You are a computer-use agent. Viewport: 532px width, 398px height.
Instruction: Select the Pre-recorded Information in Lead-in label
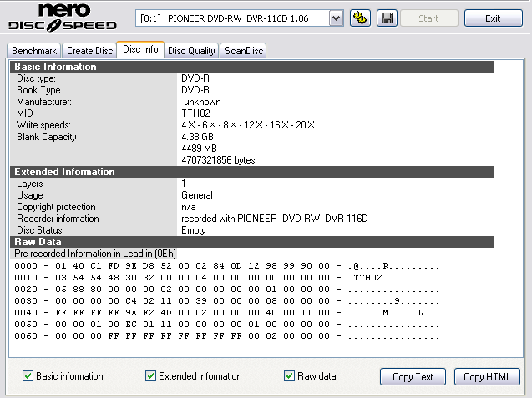pos(95,254)
